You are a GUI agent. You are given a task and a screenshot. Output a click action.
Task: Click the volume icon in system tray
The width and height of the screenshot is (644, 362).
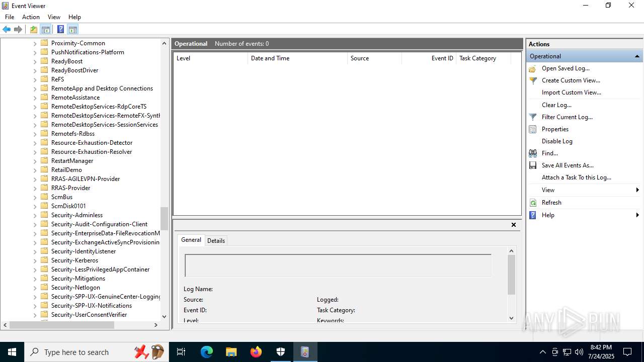[x=579, y=352]
